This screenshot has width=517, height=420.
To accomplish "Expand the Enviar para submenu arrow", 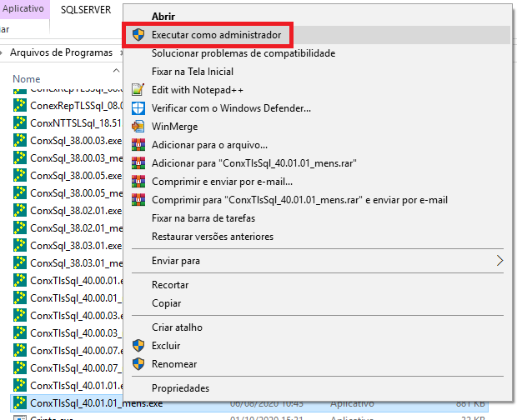I will [x=499, y=261].
